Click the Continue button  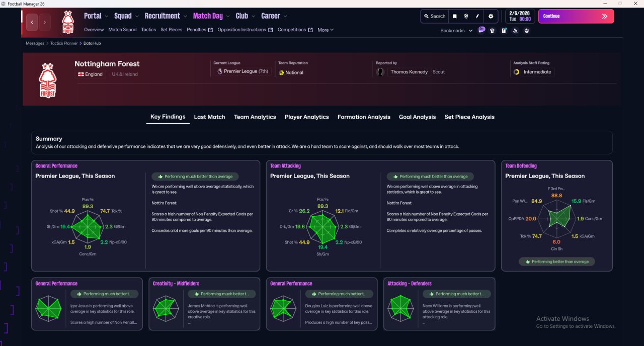[576, 16]
